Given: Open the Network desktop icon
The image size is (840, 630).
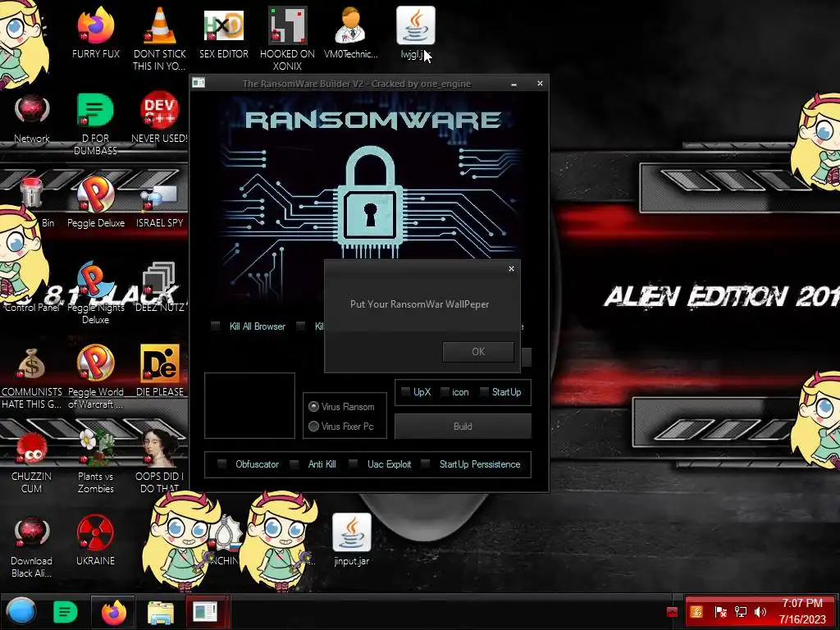Looking at the screenshot, I should point(32,118).
